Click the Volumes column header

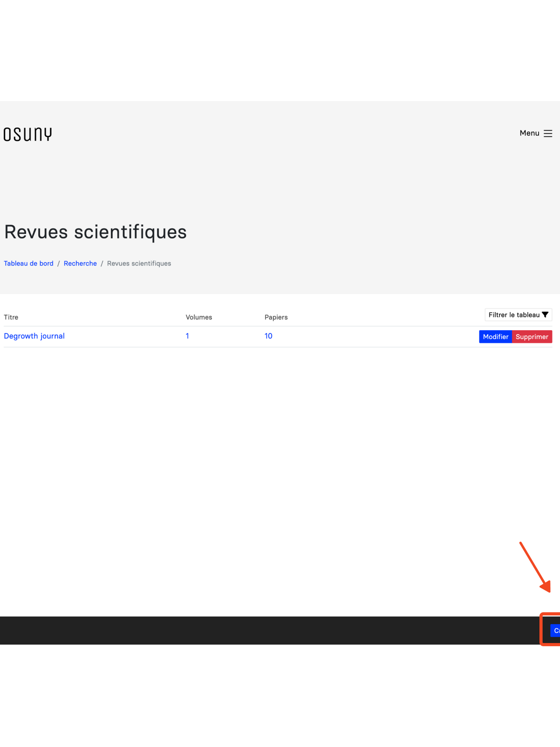[199, 317]
